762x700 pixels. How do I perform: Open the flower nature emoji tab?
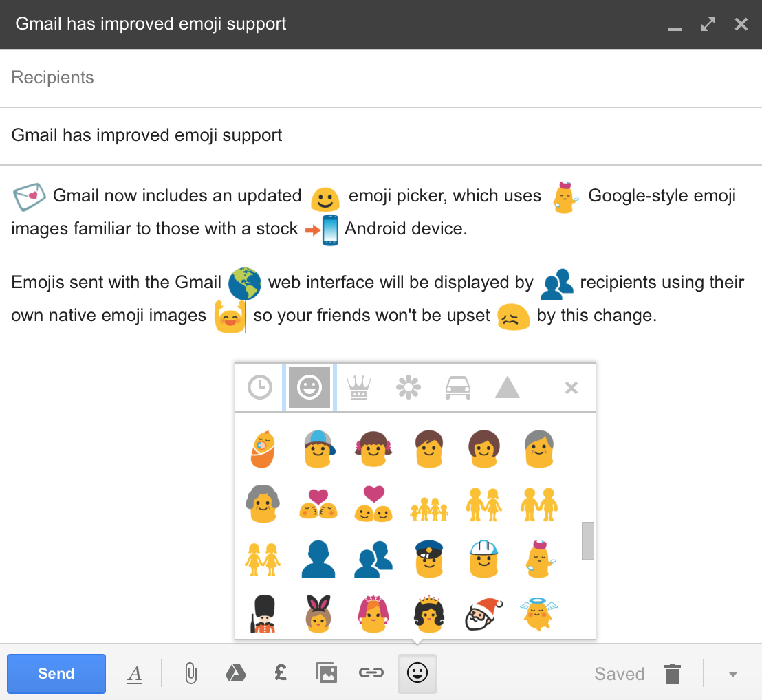(409, 388)
